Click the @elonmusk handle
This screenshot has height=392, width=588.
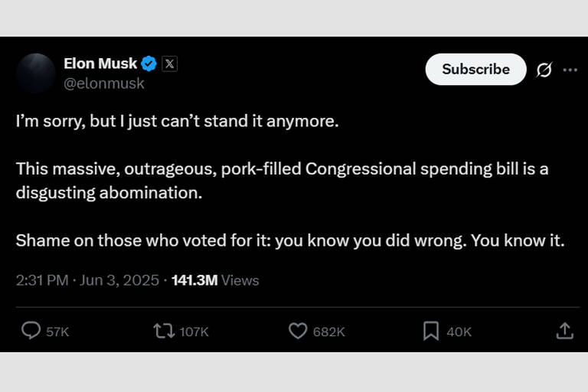104,83
